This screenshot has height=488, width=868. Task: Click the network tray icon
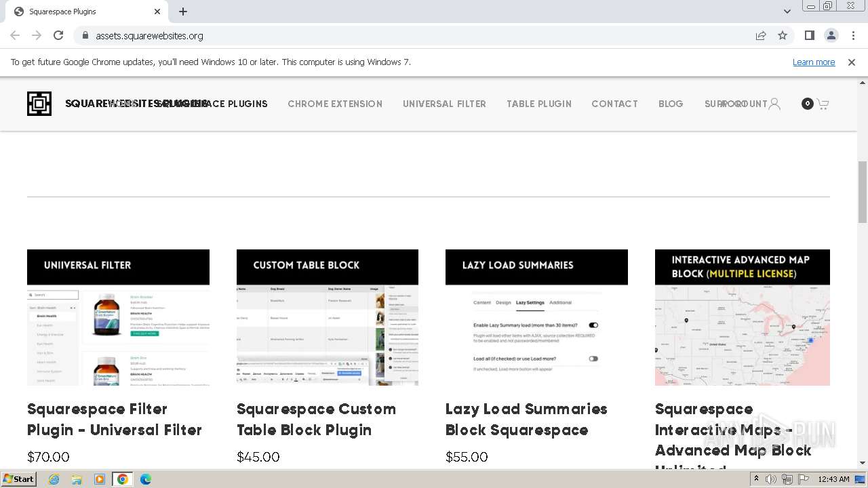pos(787,479)
